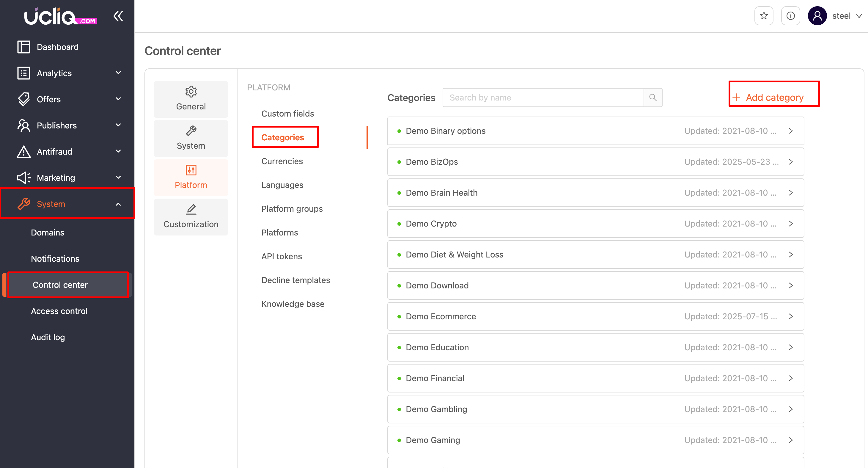Select the System wrench tile
The width and height of the screenshot is (868, 468).
[191, 138]
